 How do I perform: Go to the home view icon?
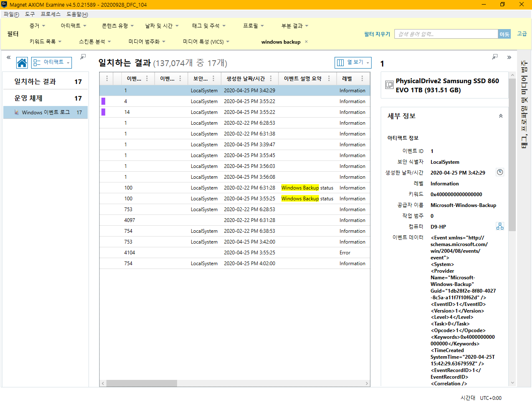(22, 63)
